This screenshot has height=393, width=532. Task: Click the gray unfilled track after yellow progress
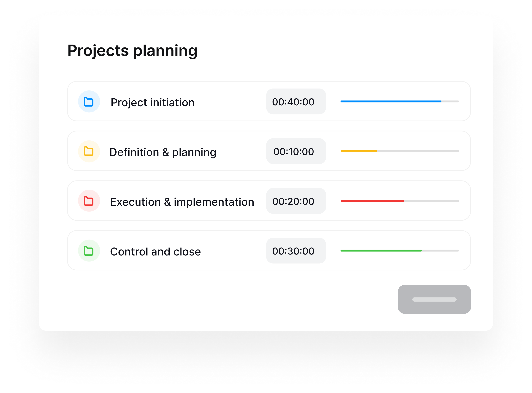418,151
